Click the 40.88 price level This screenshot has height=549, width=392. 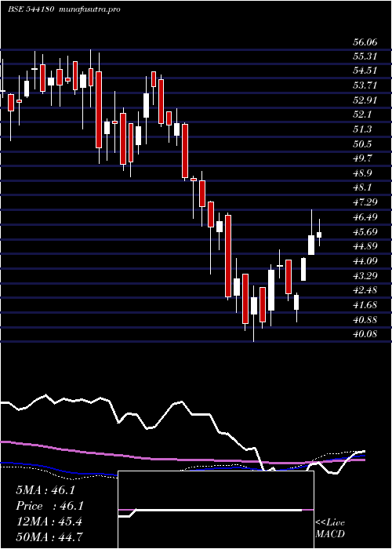365,319
